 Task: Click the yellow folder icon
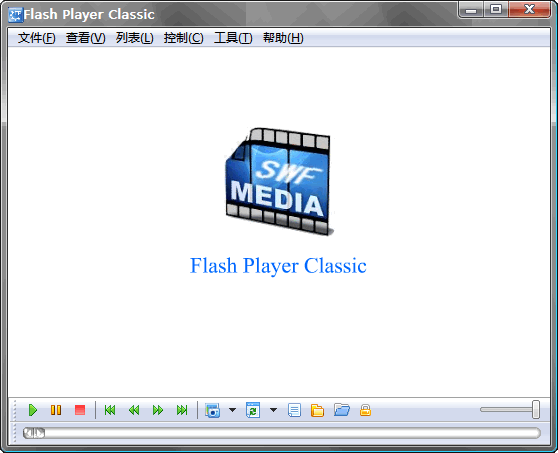pos(317,410)
